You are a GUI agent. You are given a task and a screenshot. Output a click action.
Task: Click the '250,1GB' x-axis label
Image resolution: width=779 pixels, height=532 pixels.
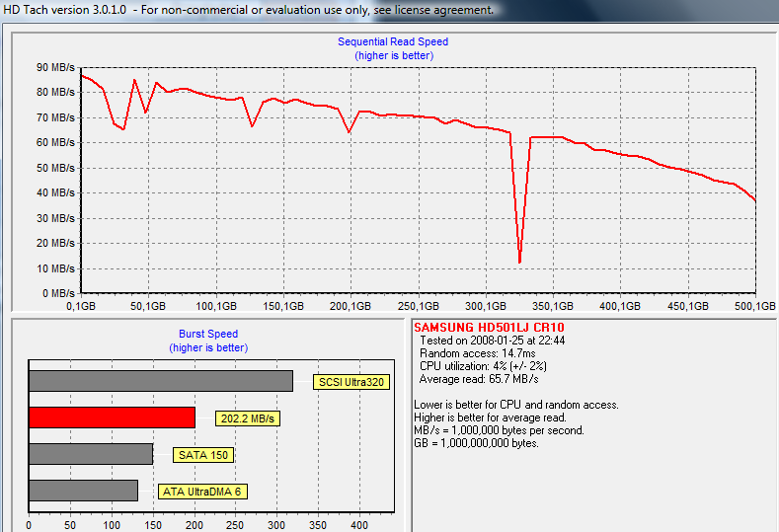[x=419, y=306]
